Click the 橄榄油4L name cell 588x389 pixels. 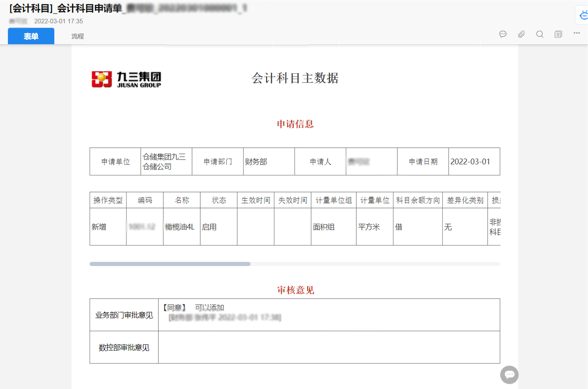point(182,227)
